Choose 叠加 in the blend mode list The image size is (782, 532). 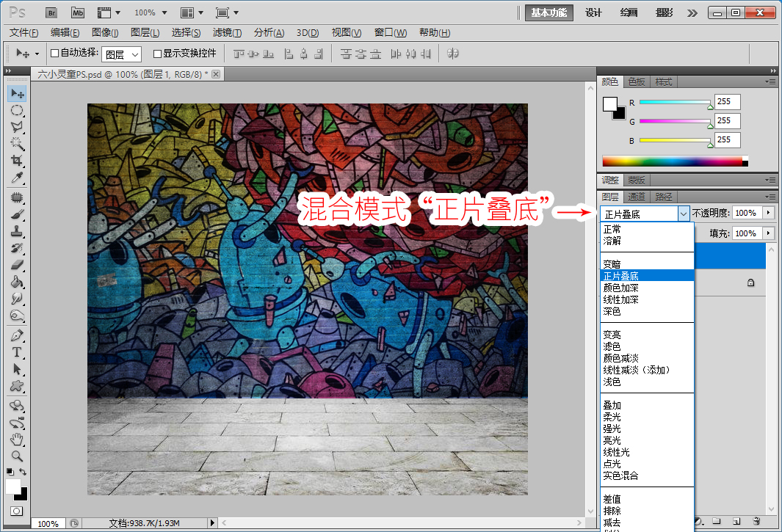648,405
